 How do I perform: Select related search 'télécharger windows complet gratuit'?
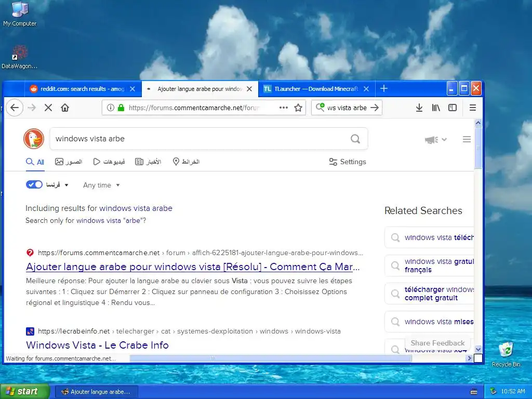point(430,294)
